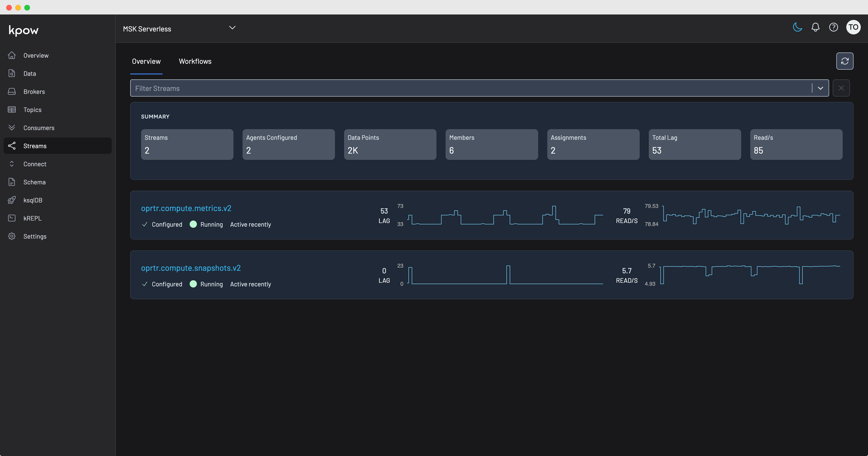
Task: Click the Configured checkmark on oprtr.compute.metrics.v2
Action: point(145,224)
